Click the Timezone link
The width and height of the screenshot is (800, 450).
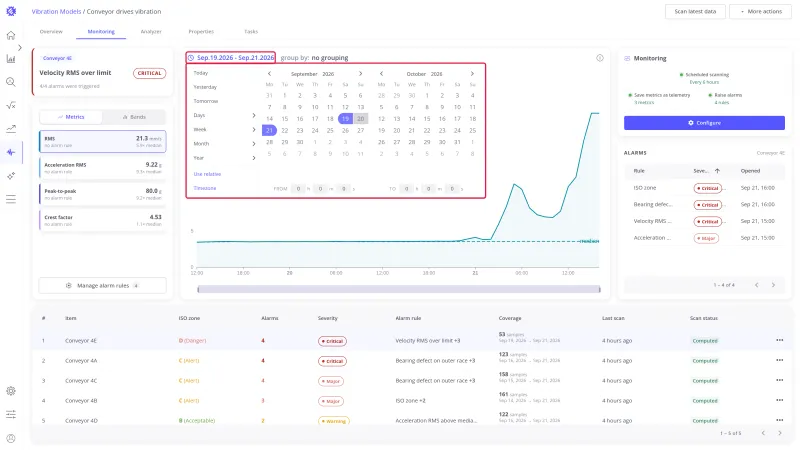point(205,188)
